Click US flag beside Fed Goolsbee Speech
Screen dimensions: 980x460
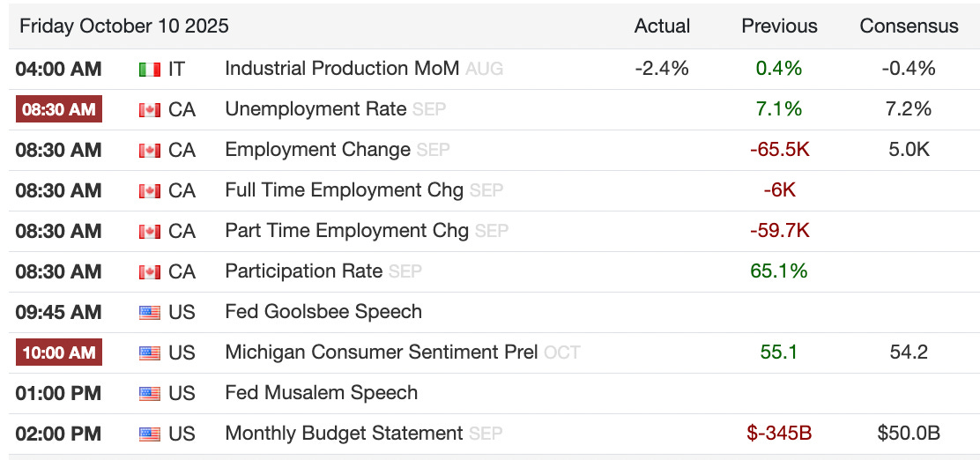point(149,312)
